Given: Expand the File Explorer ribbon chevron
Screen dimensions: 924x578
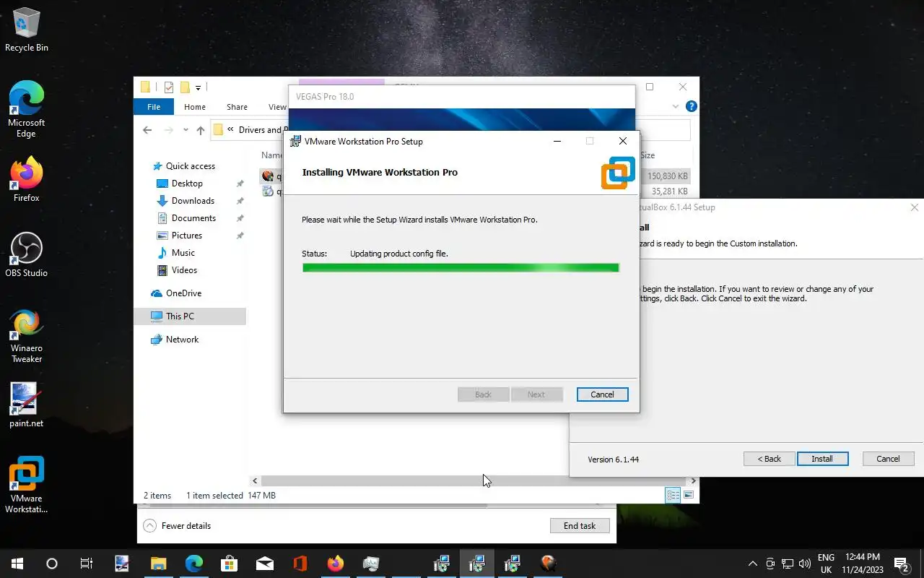Looking at the screenshot, I should tap(676, 106).
